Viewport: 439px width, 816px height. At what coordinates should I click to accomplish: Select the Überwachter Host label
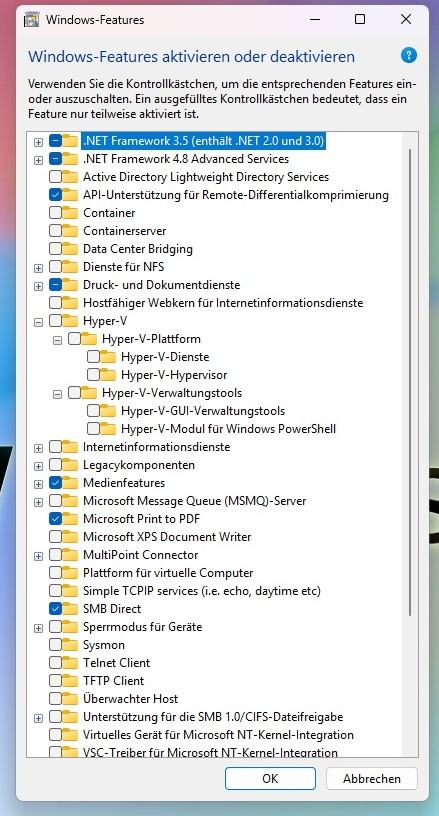click(x=131, y=698)
